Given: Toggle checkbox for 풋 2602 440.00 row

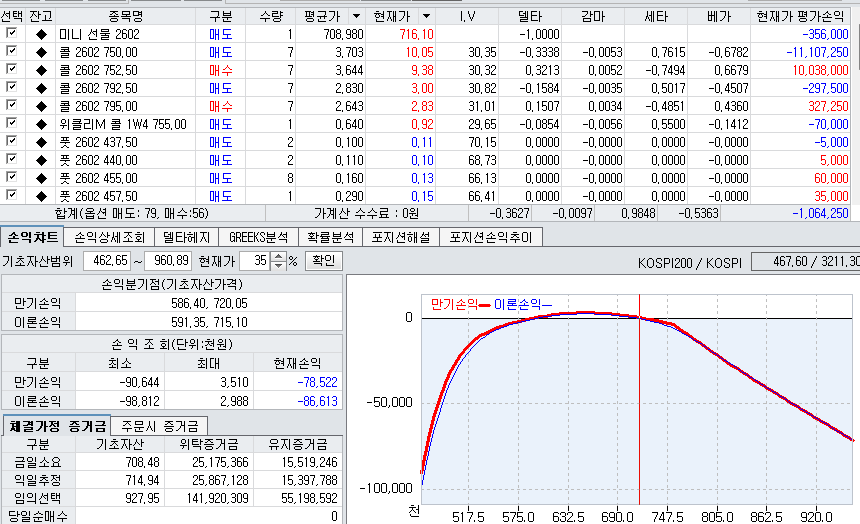Looking at the screenshot, I should coord(11,159).
